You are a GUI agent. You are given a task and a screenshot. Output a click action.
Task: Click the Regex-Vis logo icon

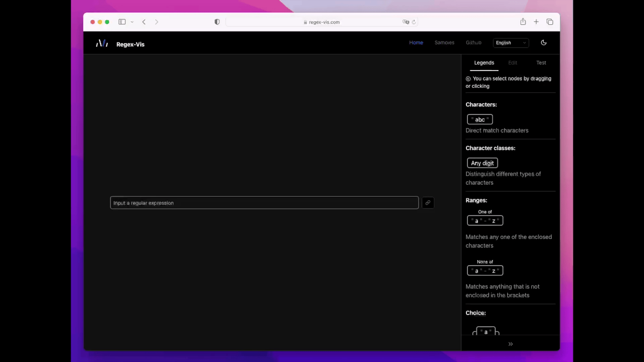tap(101, 43)
